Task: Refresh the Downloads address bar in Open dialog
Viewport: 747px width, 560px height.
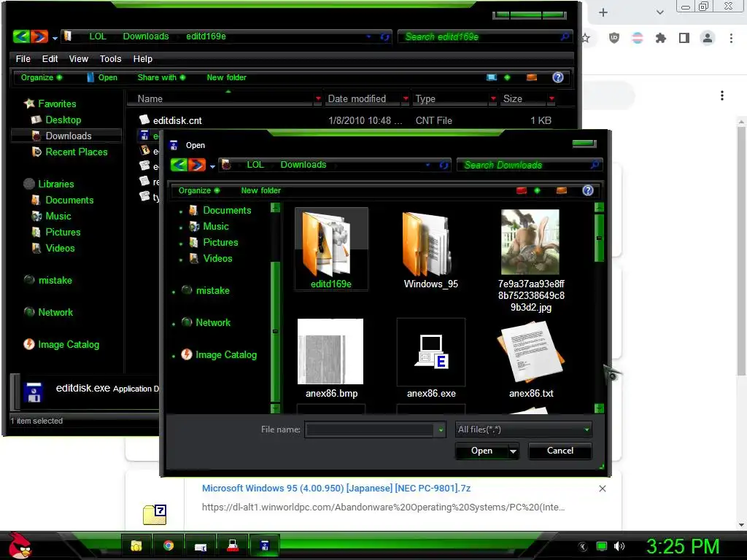Action: click(x=444, y=165)
